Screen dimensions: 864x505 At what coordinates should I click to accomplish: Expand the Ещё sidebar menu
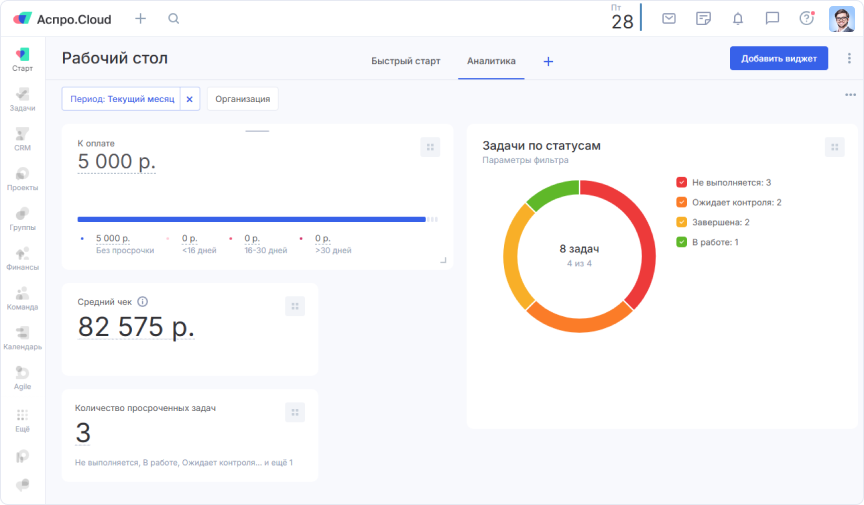22,419
